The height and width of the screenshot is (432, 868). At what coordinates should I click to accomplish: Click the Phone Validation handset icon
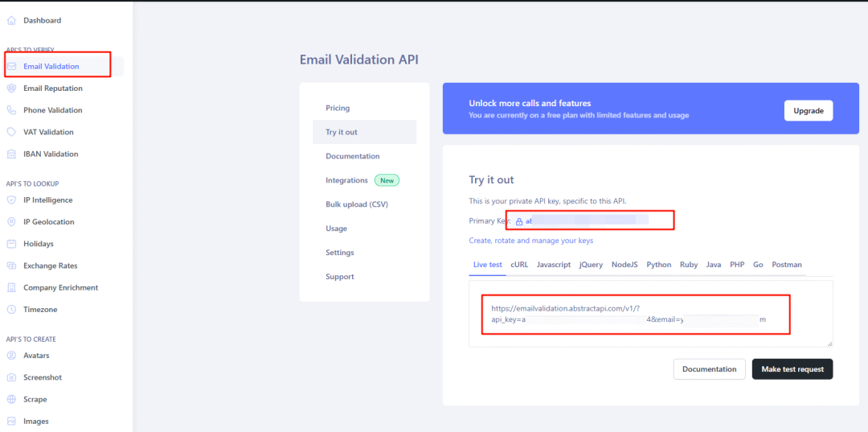tap(11, 110)
